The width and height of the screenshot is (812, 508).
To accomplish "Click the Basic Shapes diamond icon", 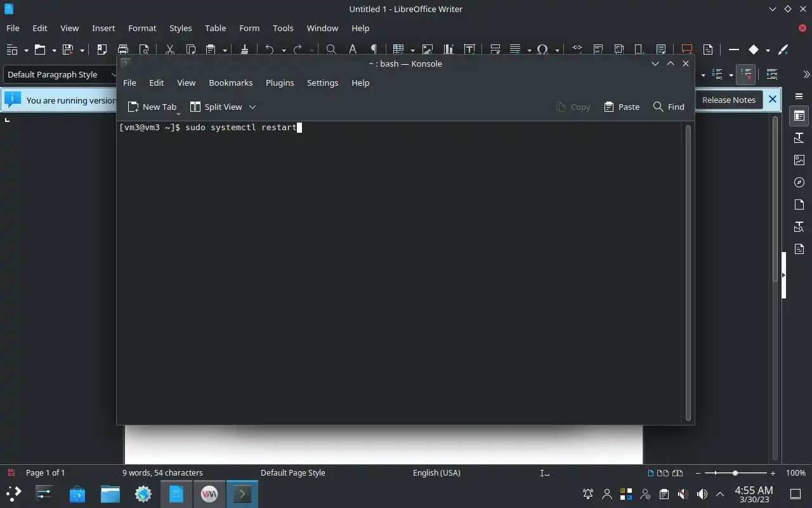I will (754, 50).
